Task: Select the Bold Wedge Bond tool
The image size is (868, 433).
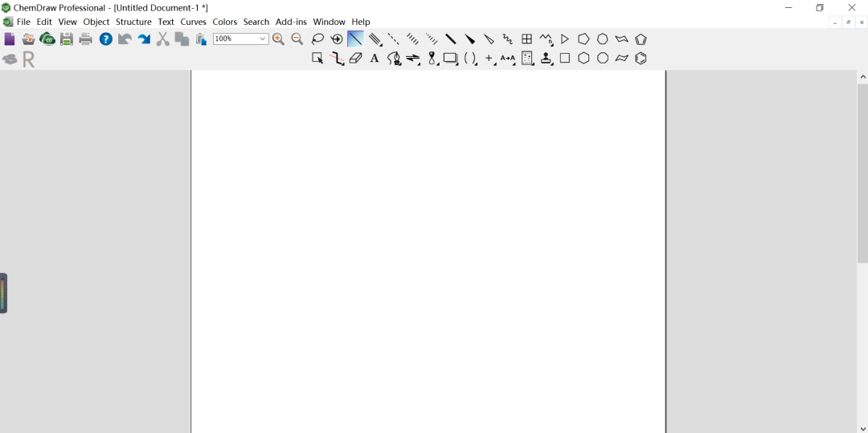Action: click(x=469, y=39)
